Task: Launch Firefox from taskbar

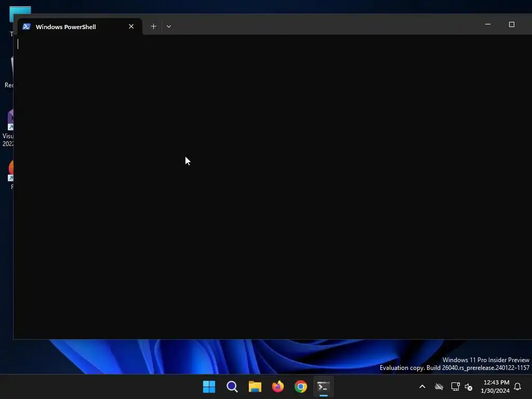Action: (x=278, y=387)
